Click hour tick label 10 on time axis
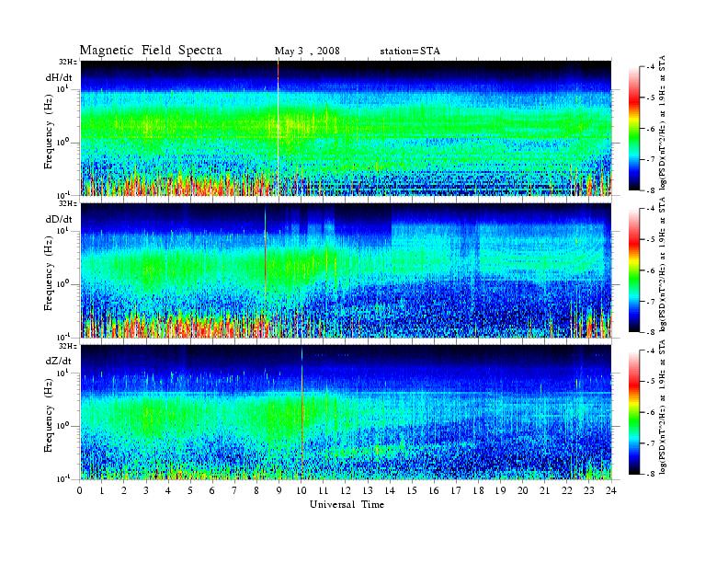This screenshot has width=728, height=563. pos(301,491)
